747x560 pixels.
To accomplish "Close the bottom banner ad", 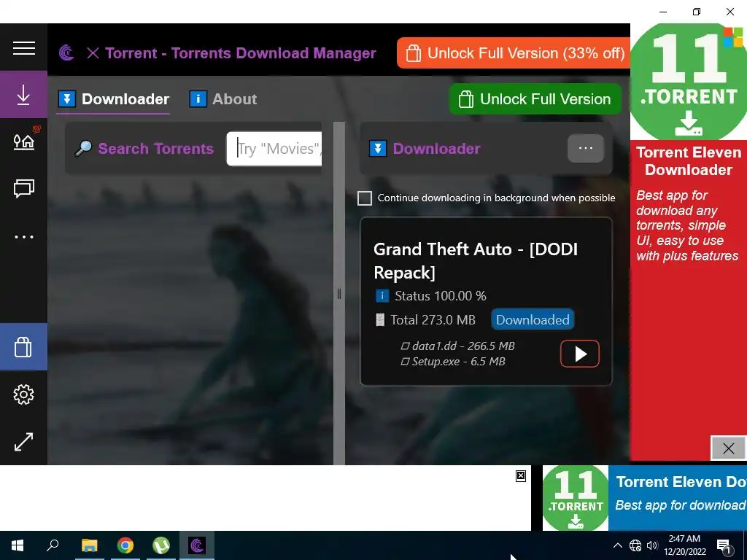I will tap(521, 475).
